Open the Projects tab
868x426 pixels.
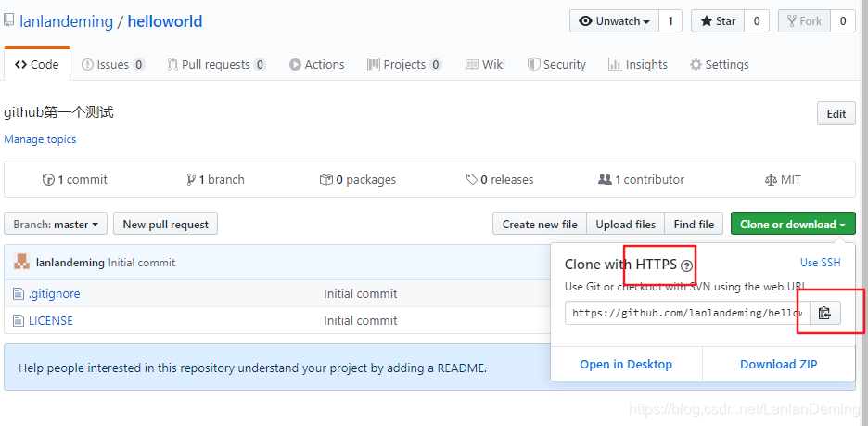pos(404,64)
